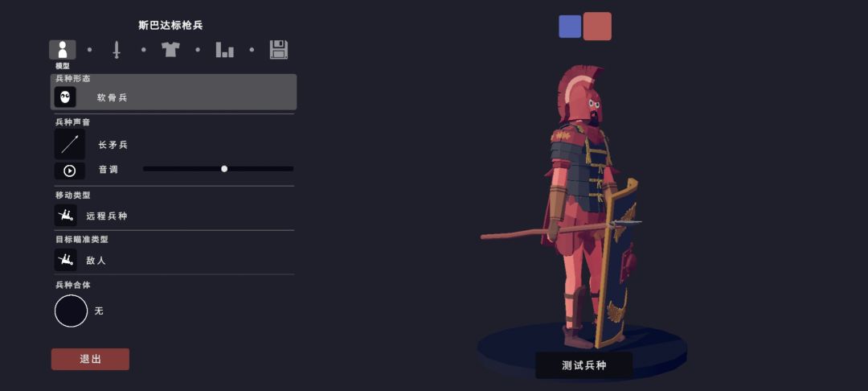Open the sword weapons tab
Viewport: 868px width, 391px height.
pos(117,50)
